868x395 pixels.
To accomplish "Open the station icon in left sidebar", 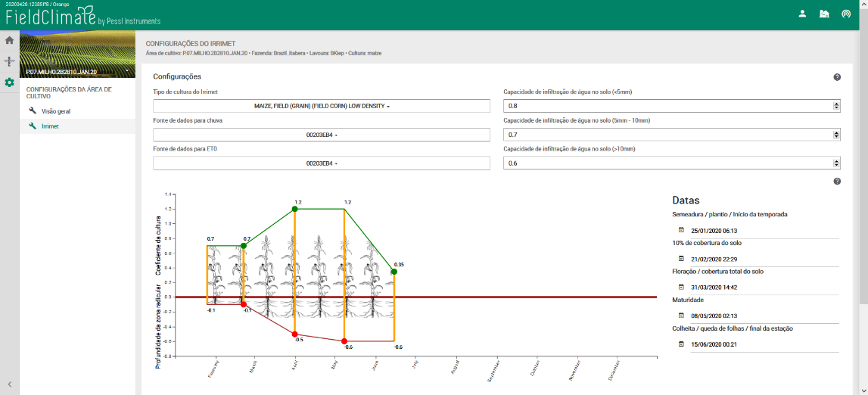I will [x=9, y=61].
